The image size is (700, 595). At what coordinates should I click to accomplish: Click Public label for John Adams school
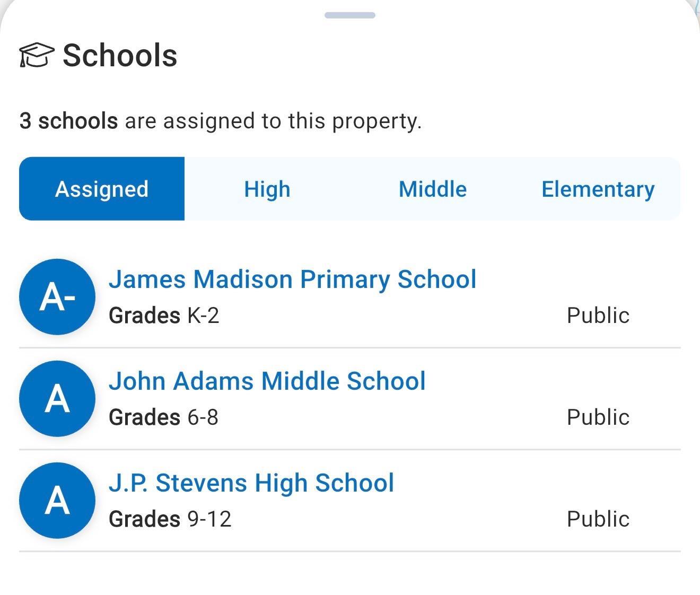point(598,417)
